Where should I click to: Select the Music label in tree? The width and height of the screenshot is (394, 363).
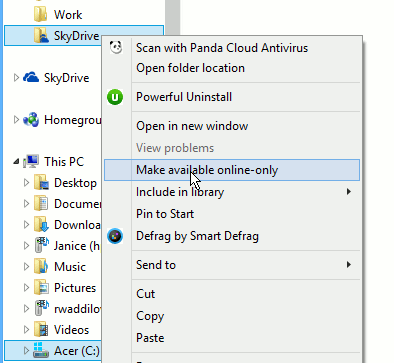[x=70, y=267]
